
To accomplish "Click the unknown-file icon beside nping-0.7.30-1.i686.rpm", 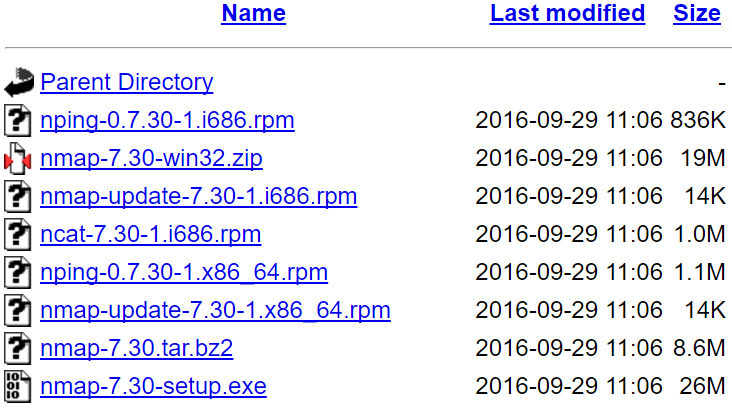I will point(18,120).
